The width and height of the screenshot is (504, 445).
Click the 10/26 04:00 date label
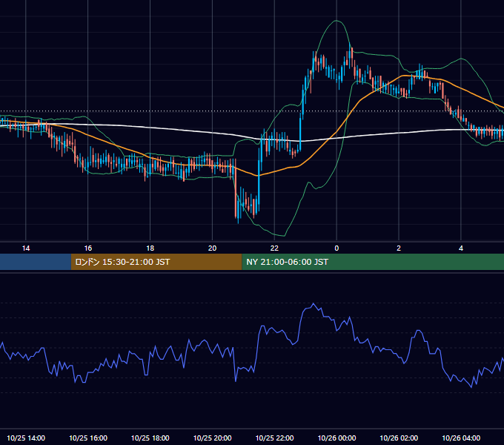[x=461, y=438]
